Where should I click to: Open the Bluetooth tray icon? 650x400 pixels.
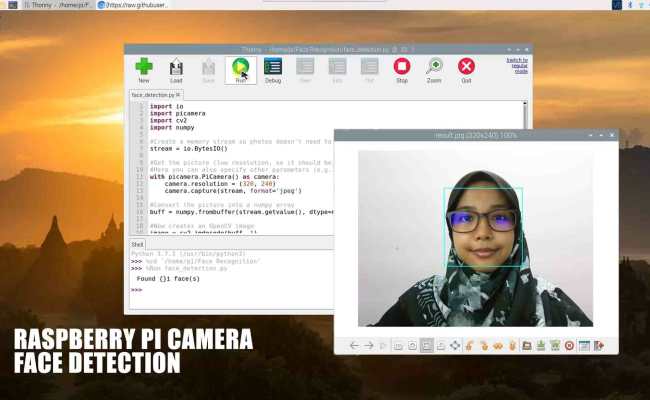[630, 5]
